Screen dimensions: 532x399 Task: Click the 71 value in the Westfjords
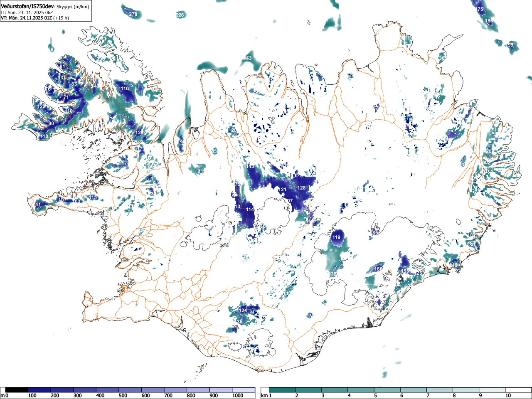[x=66, y=97]
